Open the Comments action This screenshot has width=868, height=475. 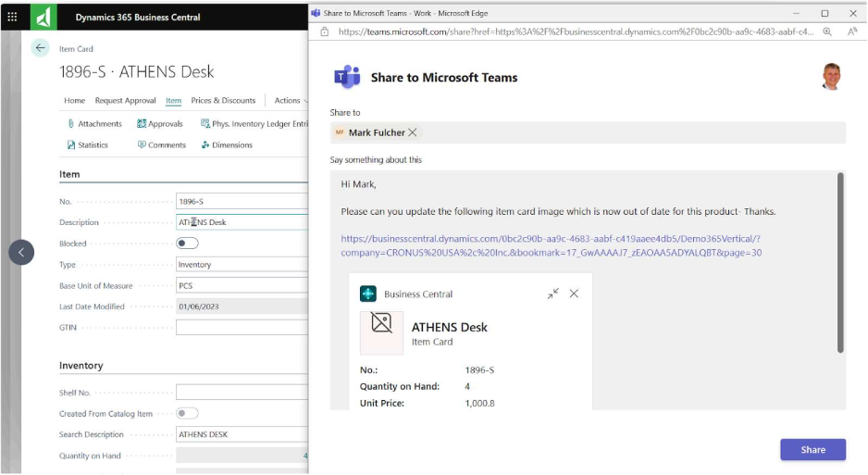click(x=162, y=144)
